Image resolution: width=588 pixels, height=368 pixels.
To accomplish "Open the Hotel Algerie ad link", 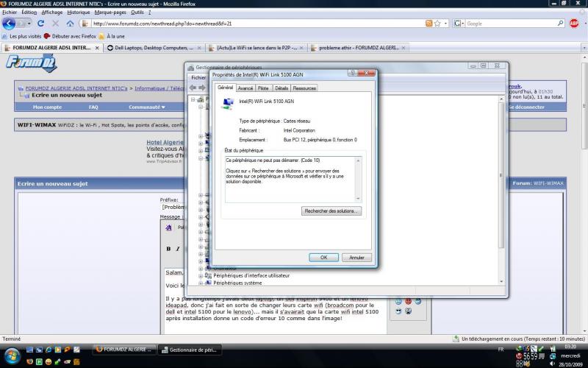I will pos(165,142).
